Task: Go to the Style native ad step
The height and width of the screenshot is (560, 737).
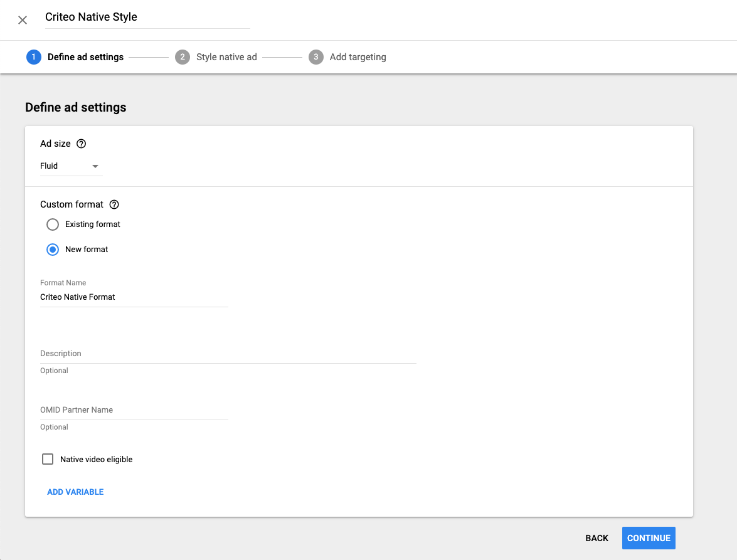Action: pos(226,57)
